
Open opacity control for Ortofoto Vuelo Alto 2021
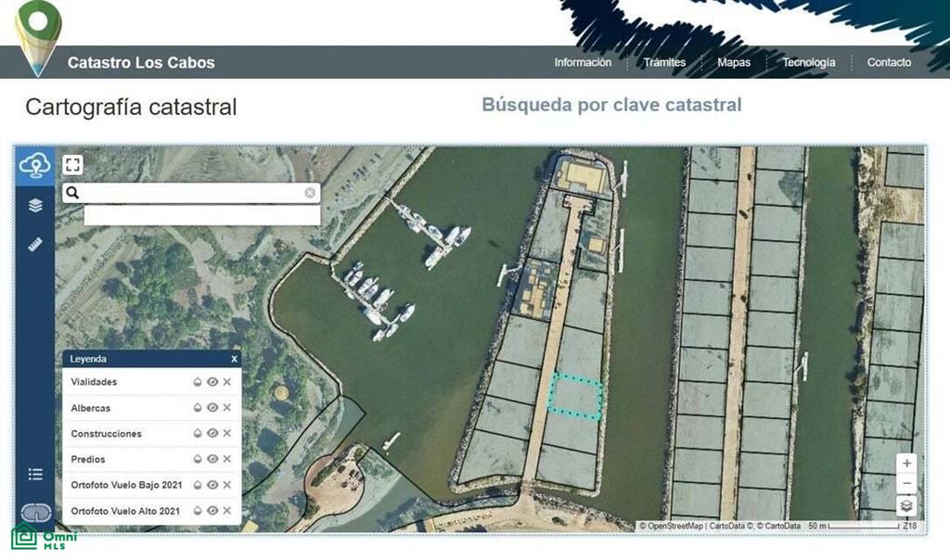click(x=198, y=511)
